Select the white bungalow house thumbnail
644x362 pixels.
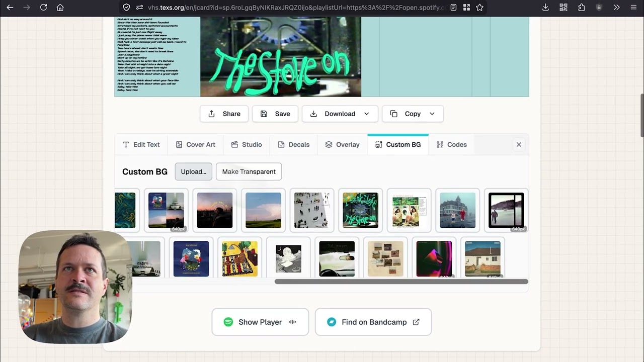pyautogui.click(x=482, y=258)
